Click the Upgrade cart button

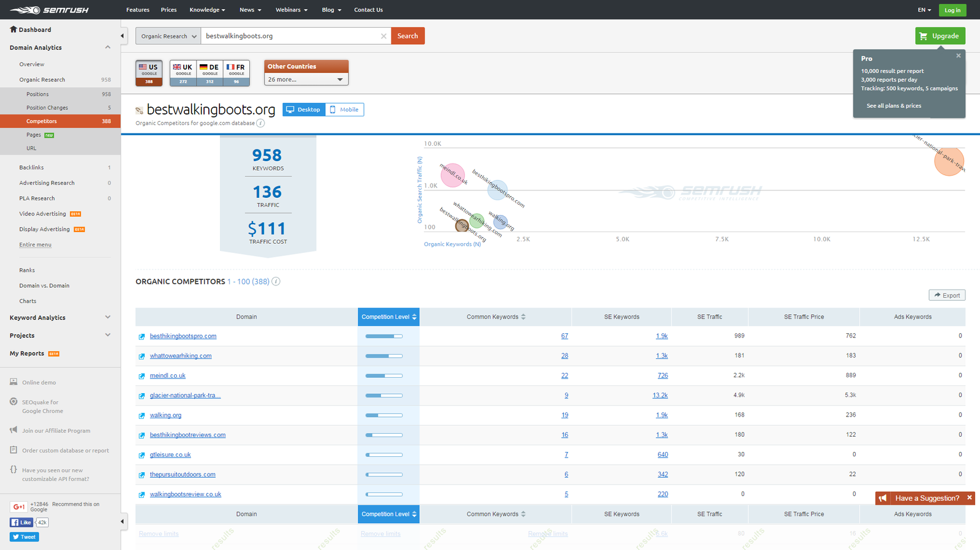tap(940, 36)
